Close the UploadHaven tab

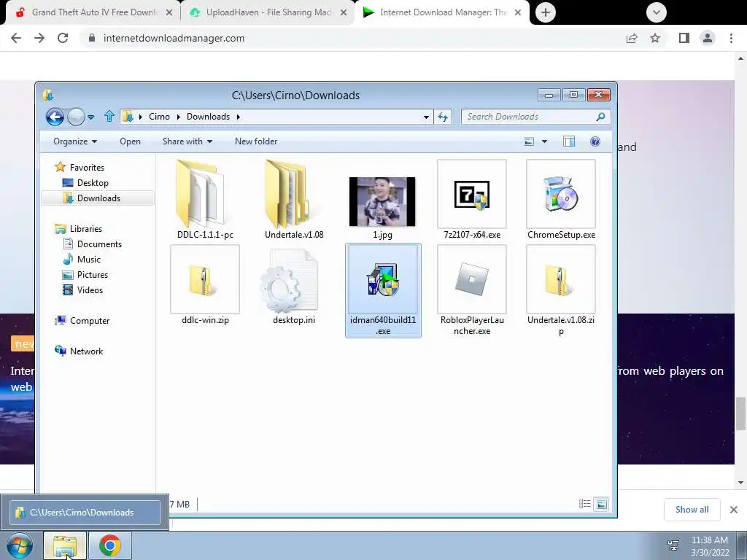(344, 13)
